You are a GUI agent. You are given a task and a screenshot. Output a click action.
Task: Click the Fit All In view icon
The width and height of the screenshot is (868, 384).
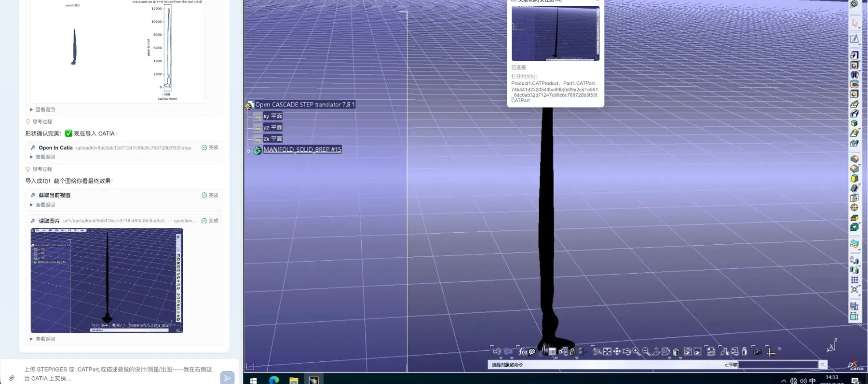pos(607,352)
